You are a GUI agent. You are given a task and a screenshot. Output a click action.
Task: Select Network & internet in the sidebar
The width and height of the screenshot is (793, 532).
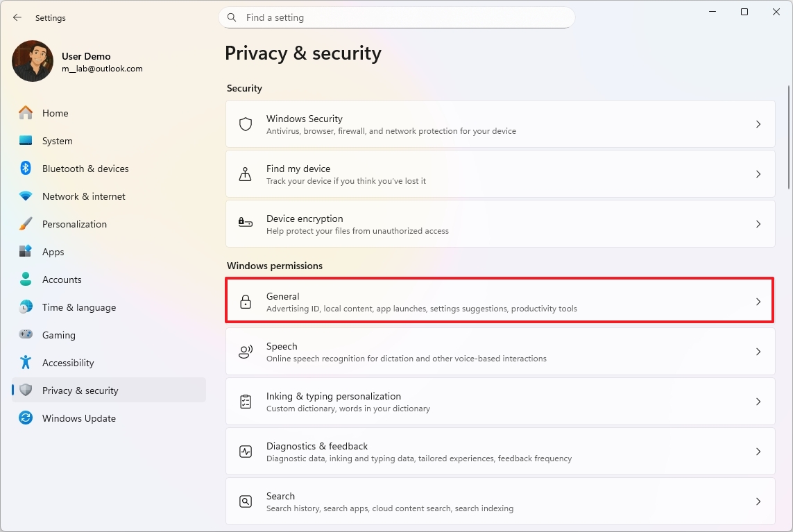tap(85, 196)
